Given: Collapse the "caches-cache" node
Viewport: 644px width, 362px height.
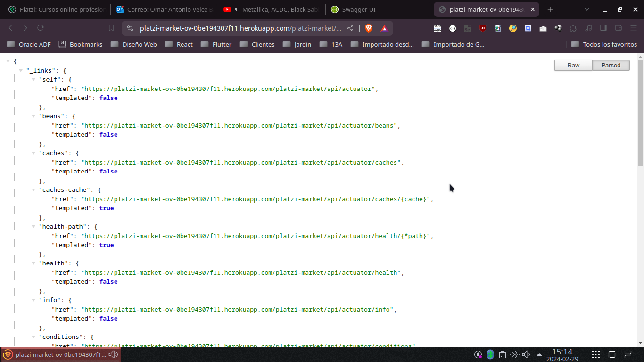Looking at the screenshot, I should (33, 190).
